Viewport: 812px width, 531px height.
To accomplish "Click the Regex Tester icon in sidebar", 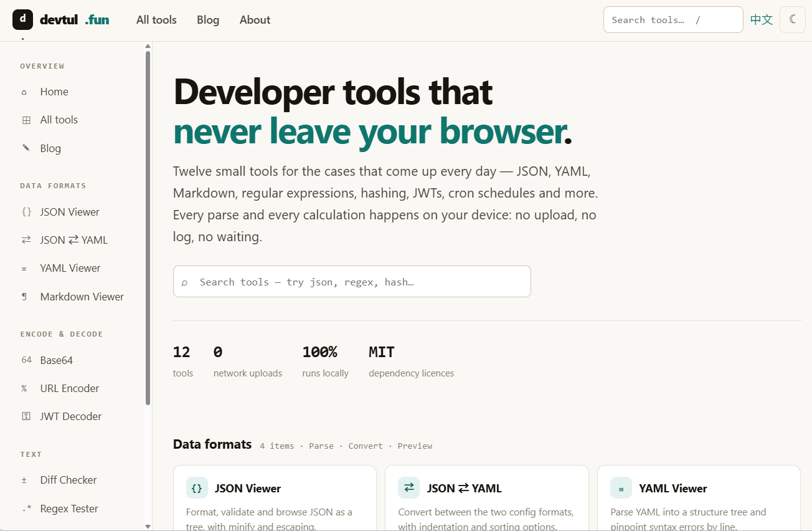I will click(26, 509).
